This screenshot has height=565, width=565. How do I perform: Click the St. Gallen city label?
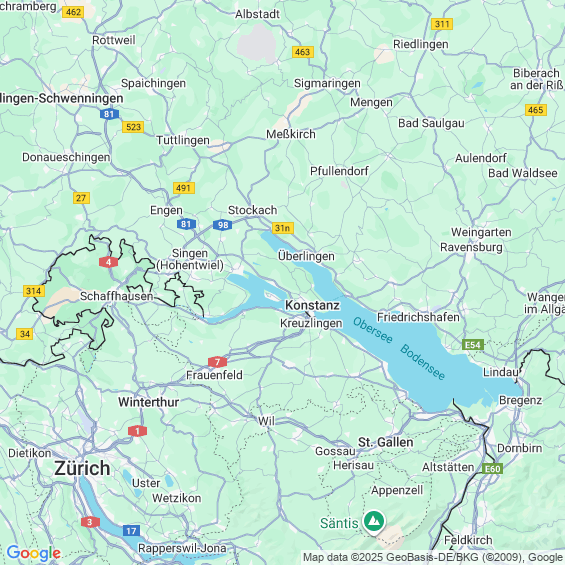(x=386, y=442)
